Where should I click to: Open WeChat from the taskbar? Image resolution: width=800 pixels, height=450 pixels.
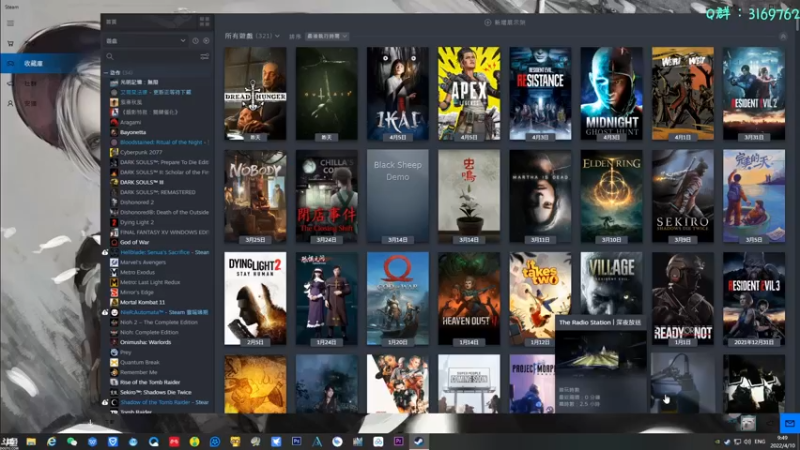[72, 442]
